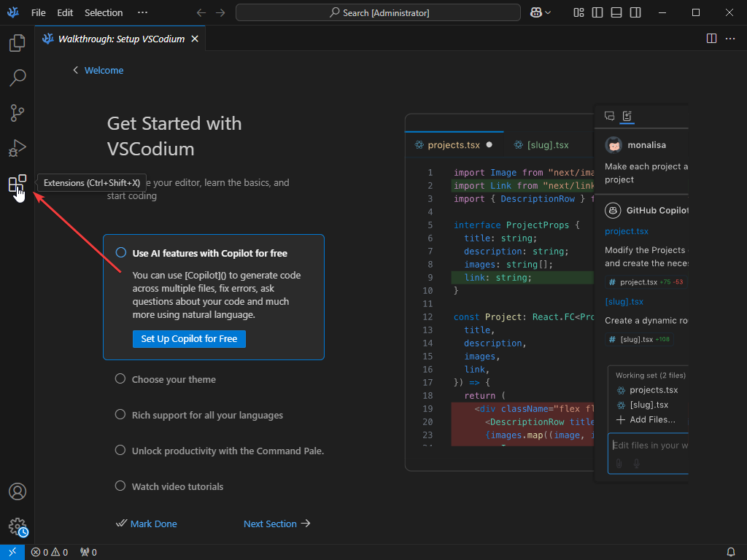This screenshot has width=747, height=560.
Task: Select the 'Choose your theme' step
Action: [174, 379]
